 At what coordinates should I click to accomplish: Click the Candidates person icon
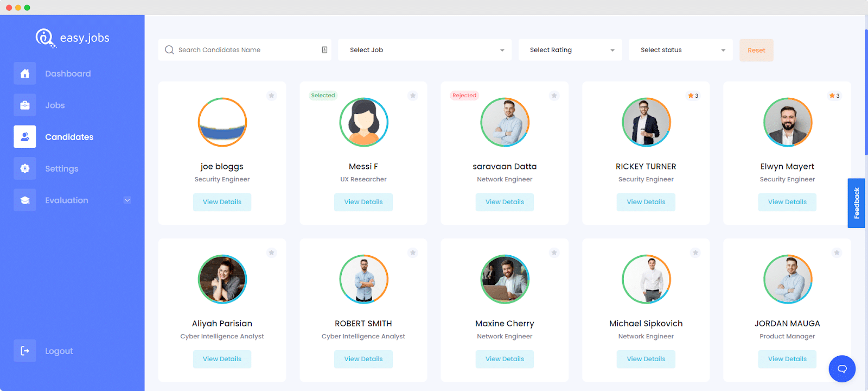click(x=25, y=137)
